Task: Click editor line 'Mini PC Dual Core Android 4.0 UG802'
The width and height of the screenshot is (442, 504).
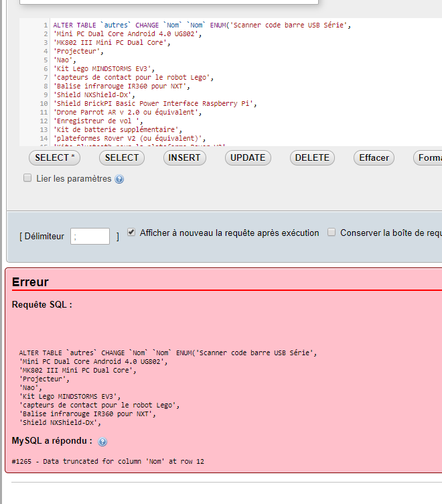Action: (x=127, y=34)
